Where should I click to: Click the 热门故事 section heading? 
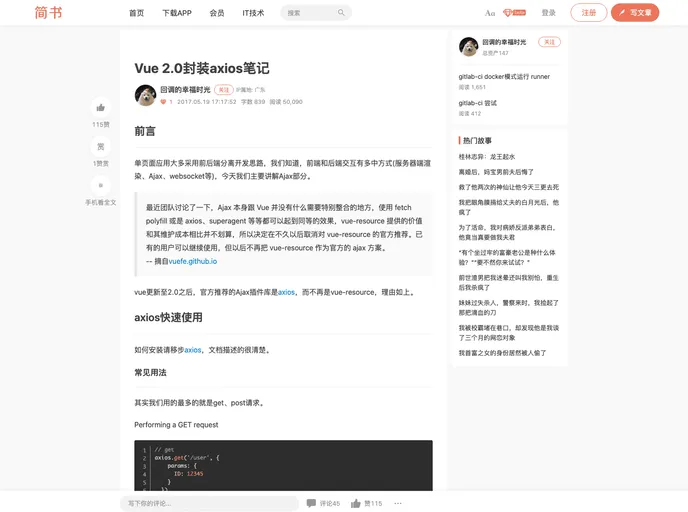[x=477, y=140]
